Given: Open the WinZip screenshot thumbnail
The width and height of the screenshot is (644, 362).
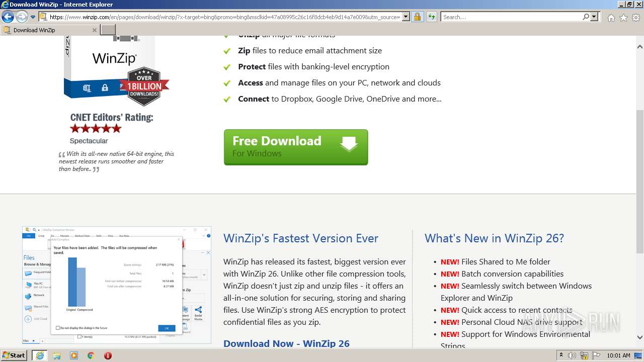Looking at the screenshot, I should (117, 285).
